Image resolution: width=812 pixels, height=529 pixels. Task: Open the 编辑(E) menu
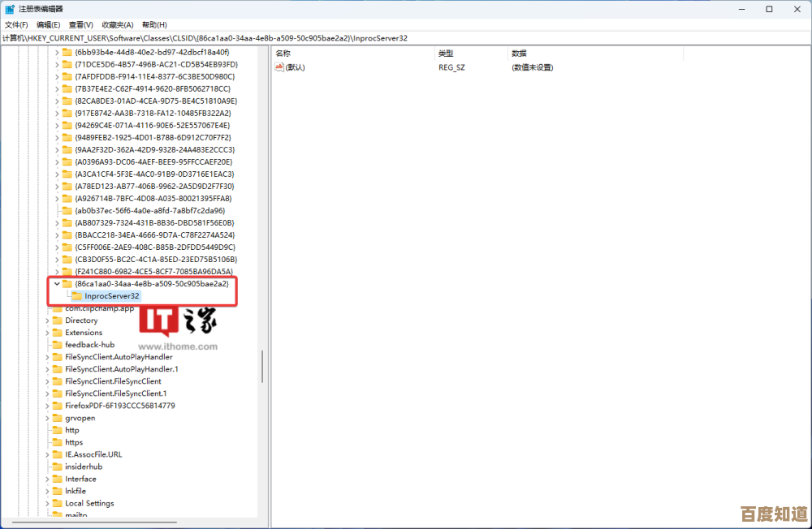(49, 25)
